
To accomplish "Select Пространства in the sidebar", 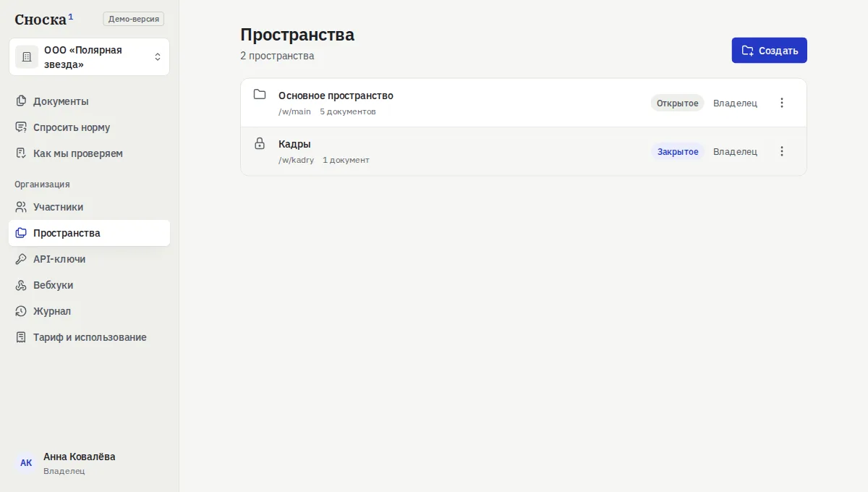I will [89, 233].
